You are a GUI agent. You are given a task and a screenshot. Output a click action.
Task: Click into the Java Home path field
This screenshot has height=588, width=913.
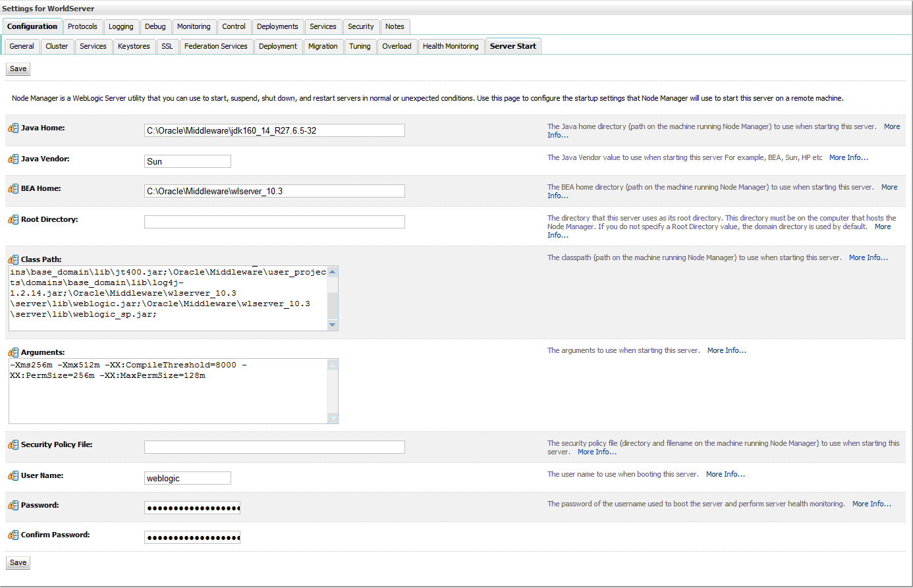(x=275, y=130)
